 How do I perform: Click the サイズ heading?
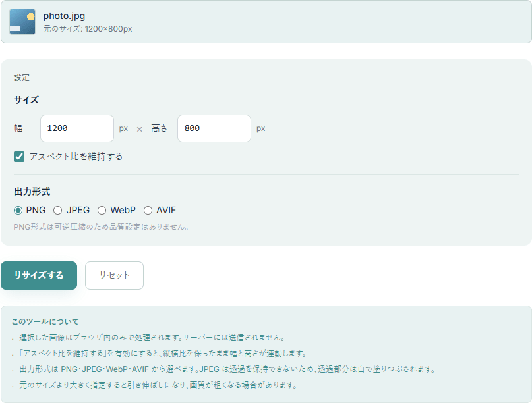(x=26, y=100)
